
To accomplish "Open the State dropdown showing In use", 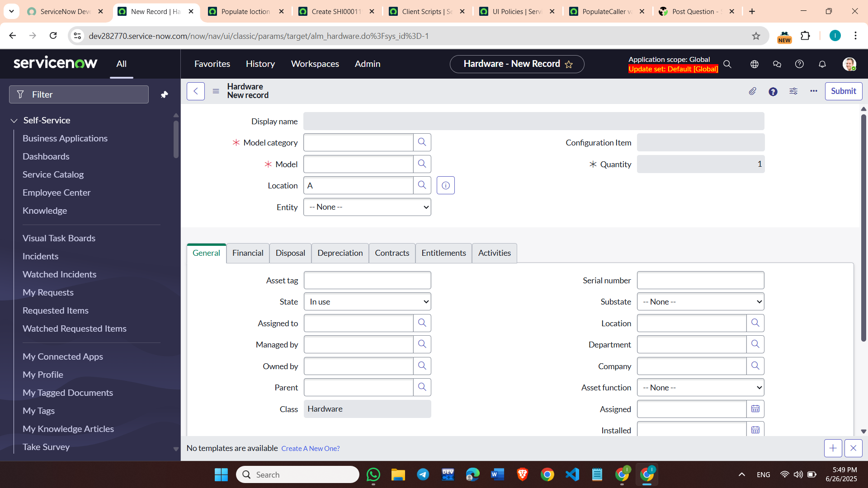I will pos(367,302).
